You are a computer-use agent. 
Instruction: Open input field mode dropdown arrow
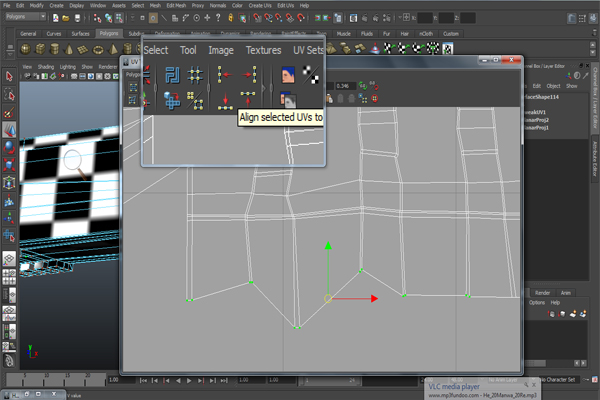tap(400, 18)
